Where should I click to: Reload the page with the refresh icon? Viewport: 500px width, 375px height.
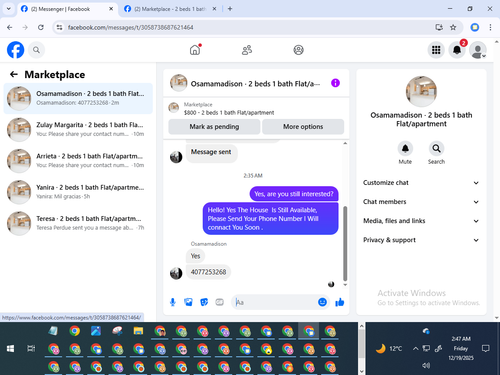(x=41, y=27)
